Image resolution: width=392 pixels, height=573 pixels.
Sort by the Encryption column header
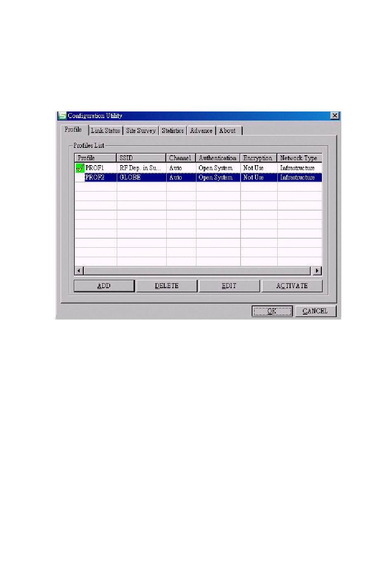[259, 158]
